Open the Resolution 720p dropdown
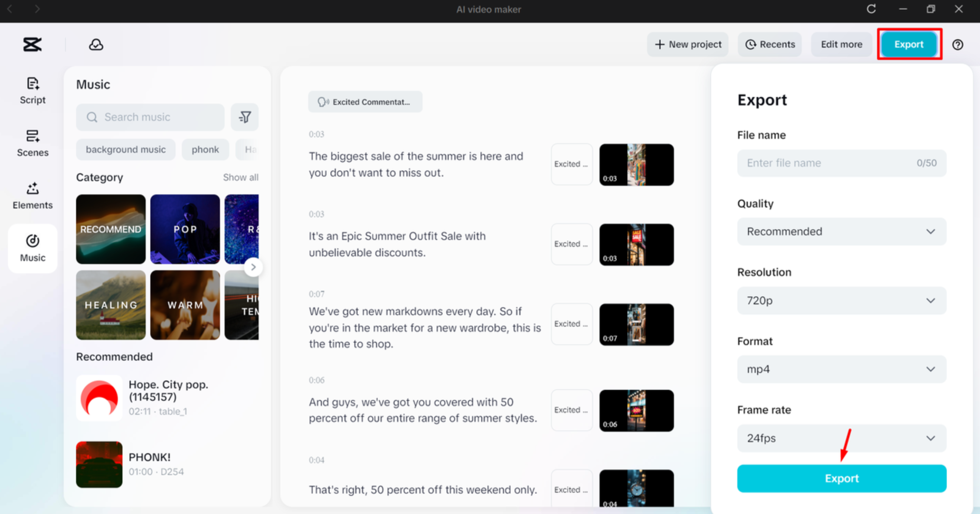 coord(841,300)
